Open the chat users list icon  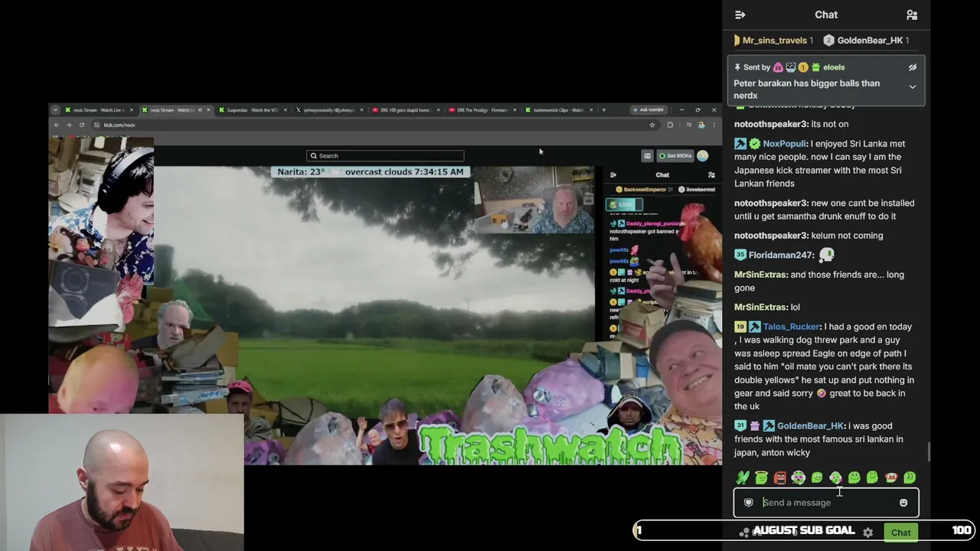click(x=912, y=15)
